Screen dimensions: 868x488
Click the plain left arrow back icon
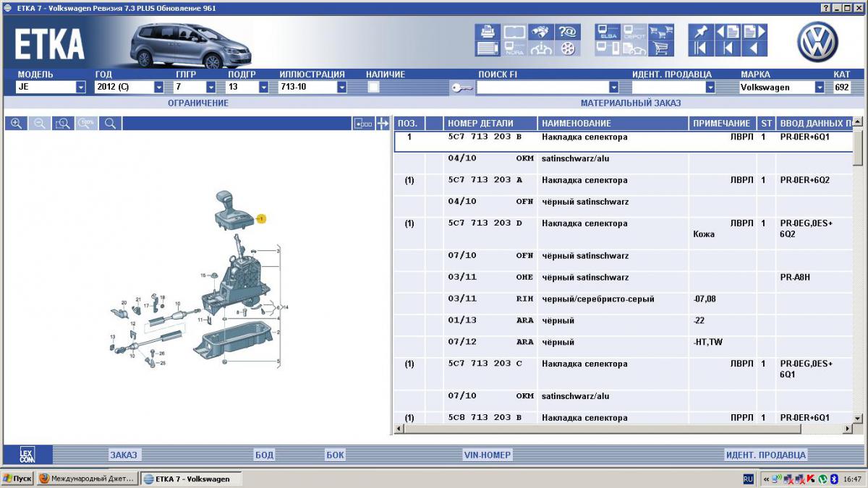coord(754,48)
